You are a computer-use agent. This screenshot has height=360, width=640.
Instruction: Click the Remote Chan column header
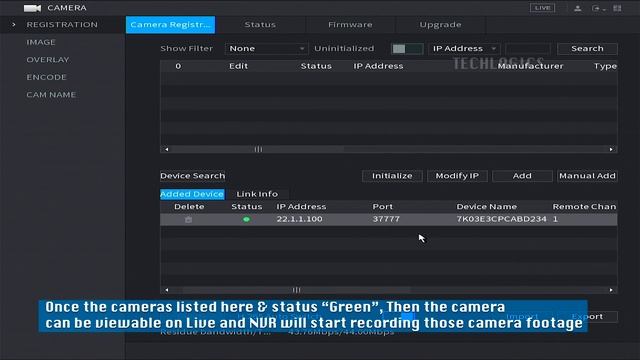584,207
